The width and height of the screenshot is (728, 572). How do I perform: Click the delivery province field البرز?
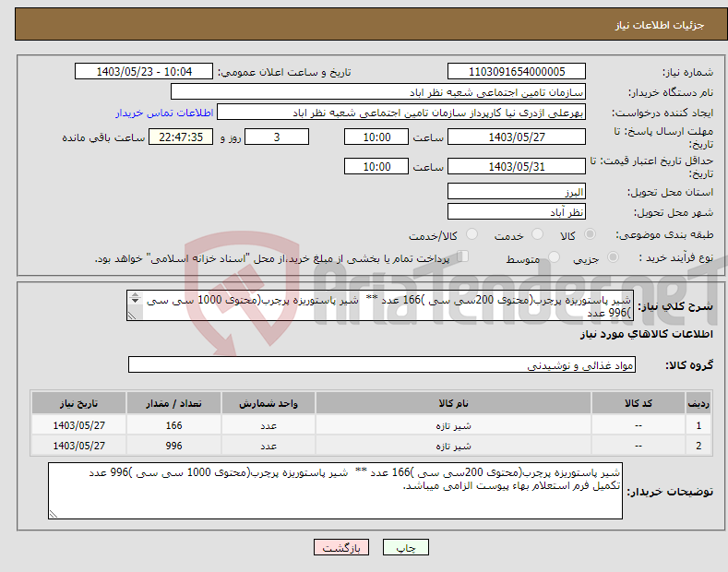tap(517, 191)
